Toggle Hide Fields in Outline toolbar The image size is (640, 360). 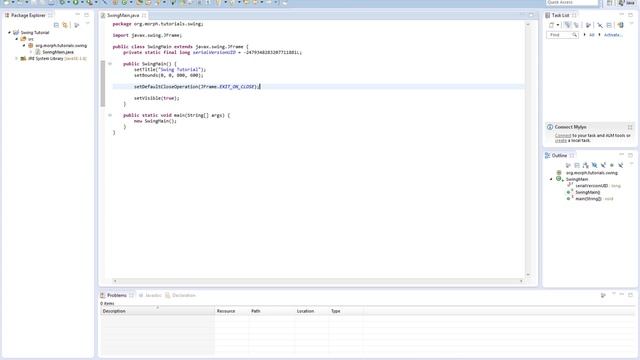point(594,165)
